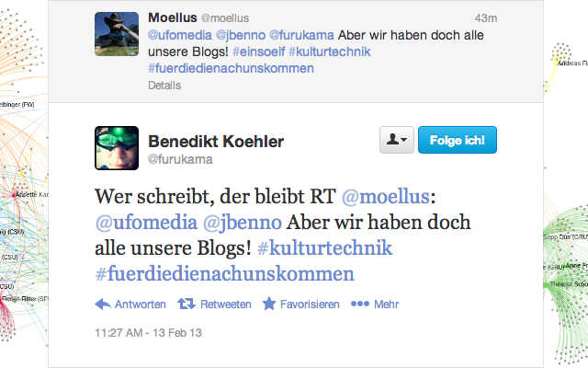
Task: Click the 43m timestamp
Action: pos(486,18)
